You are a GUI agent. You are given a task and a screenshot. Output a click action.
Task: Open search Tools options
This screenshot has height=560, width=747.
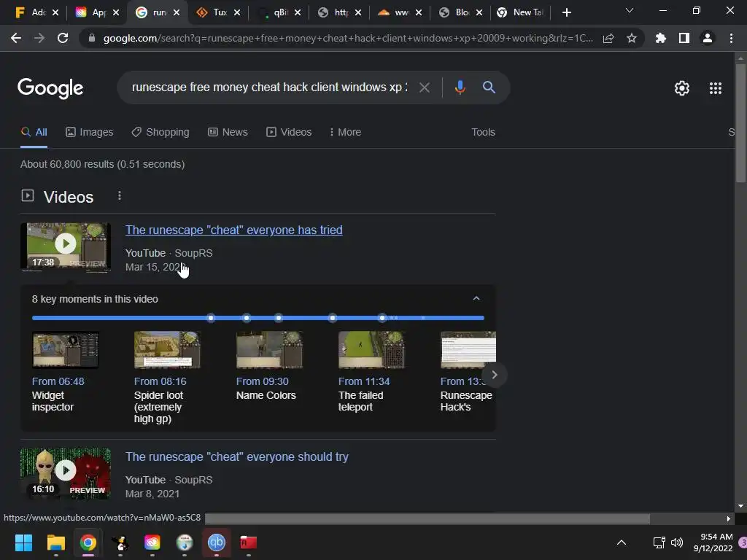coord(483,132)
